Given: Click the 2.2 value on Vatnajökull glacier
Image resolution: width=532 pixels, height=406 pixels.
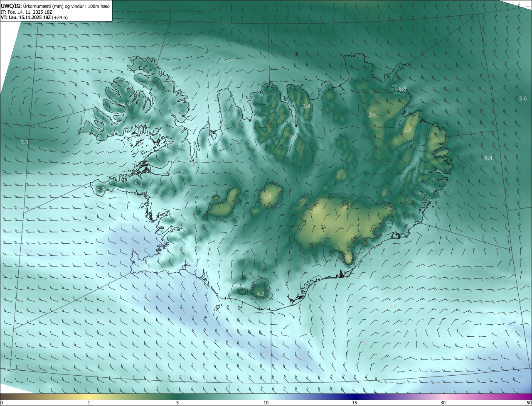Looking at the screenshot, I should pyautogui.click(x=317, y=211).
